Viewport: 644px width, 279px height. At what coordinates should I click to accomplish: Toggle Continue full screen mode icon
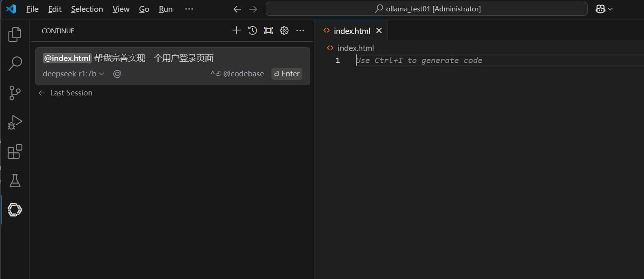[268, 30]
